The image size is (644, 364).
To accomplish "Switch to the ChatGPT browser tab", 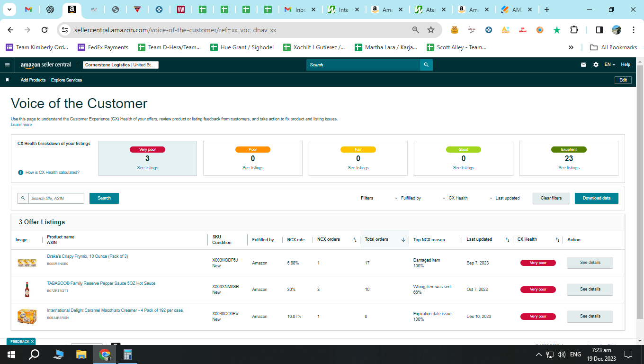I will coord(50,9).
